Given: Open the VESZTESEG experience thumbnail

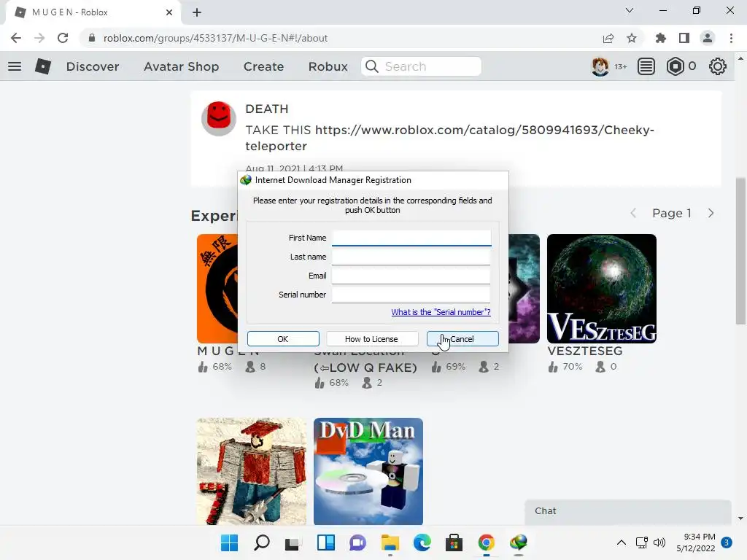Looking at the screenshot, I should coord(602,289).
